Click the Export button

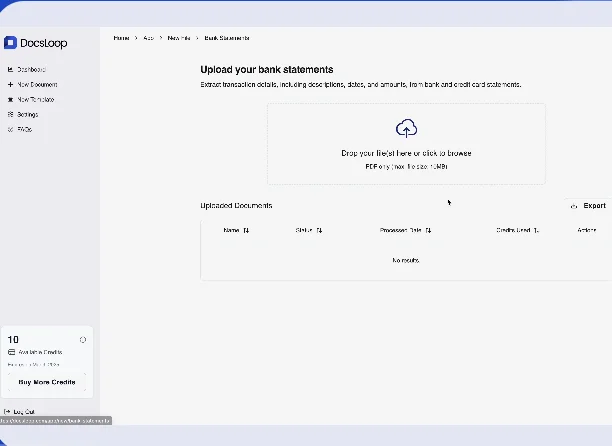(588, 206)
